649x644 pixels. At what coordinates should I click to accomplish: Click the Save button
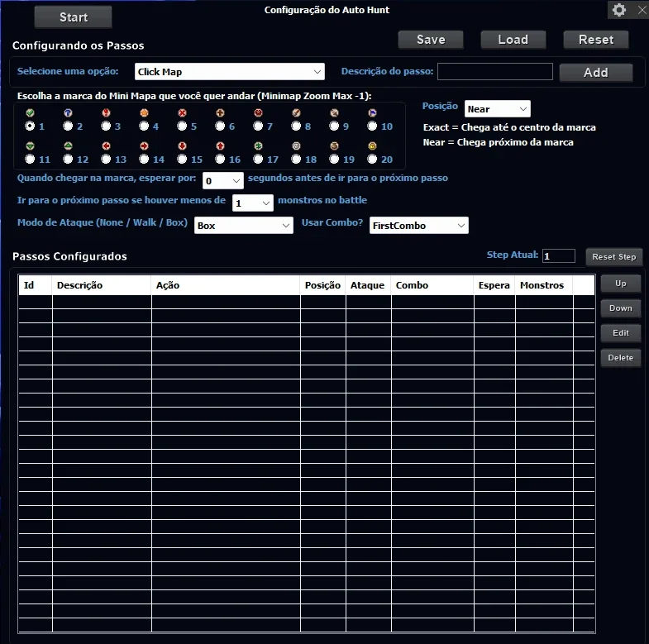tap(431, 40)
